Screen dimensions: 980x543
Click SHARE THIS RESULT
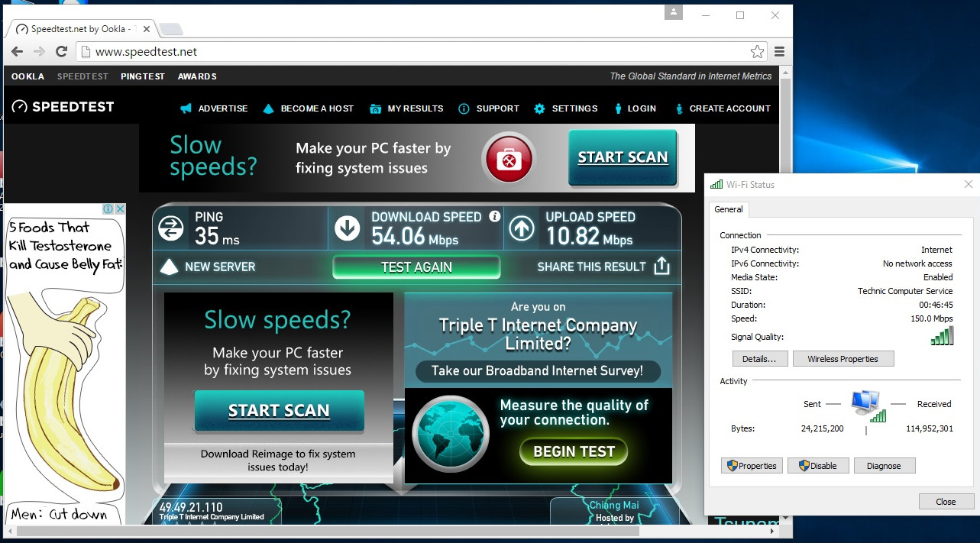tap(592, 267)
